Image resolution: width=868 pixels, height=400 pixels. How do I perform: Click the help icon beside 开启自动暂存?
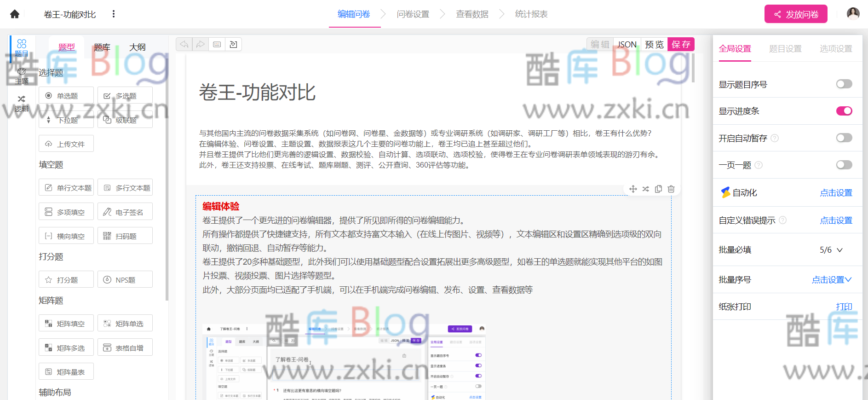click(775, 138)
